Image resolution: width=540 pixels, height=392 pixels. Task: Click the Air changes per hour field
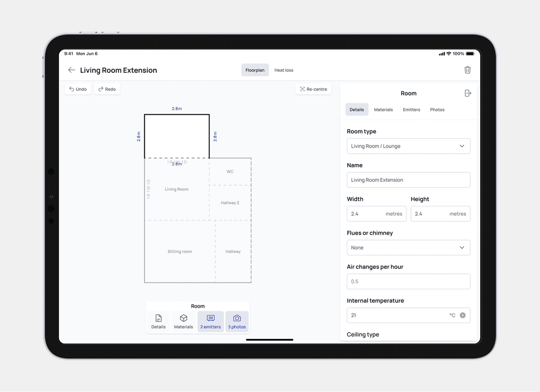click(408, 281)
